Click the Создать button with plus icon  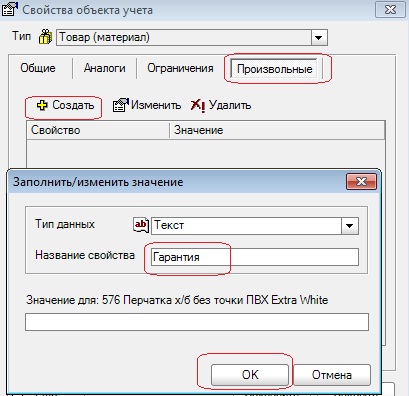[65, 105]
